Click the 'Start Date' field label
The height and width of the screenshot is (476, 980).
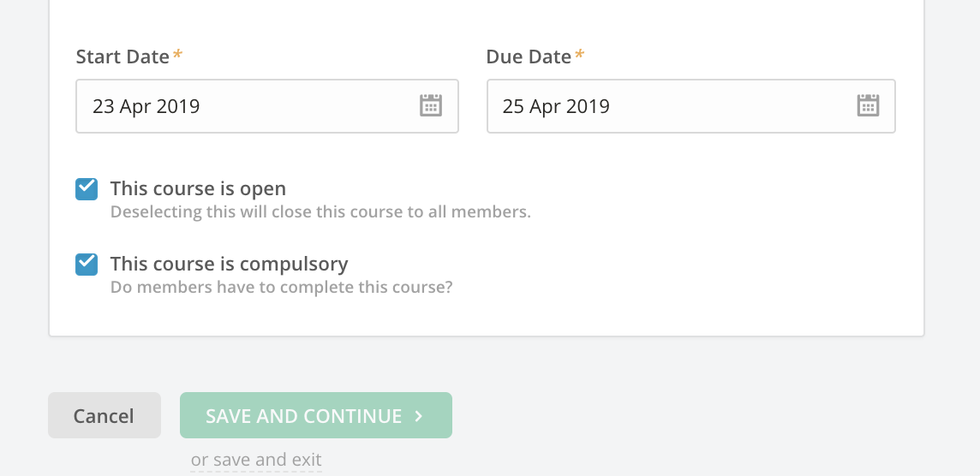point(122,57)
